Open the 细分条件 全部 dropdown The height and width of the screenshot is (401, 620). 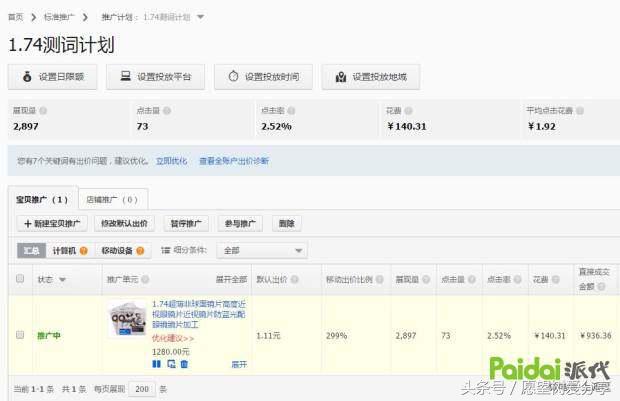tap(262, 250)
